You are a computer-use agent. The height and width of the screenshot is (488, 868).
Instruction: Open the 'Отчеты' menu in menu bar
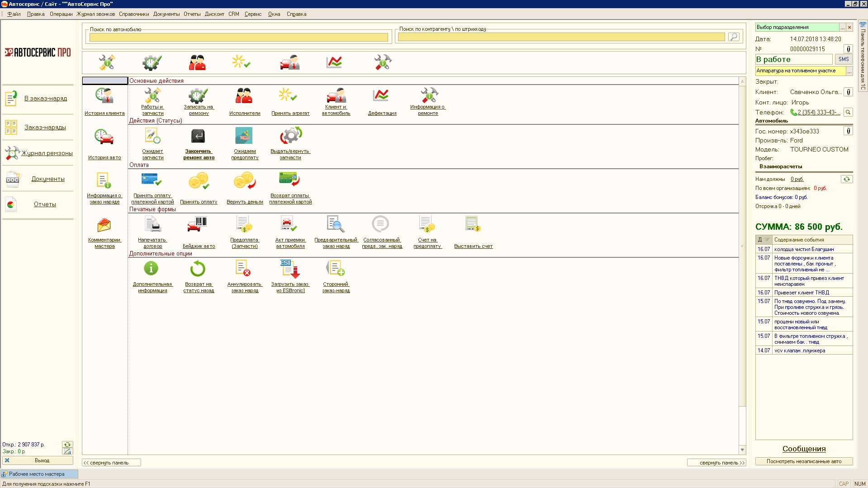192,14
